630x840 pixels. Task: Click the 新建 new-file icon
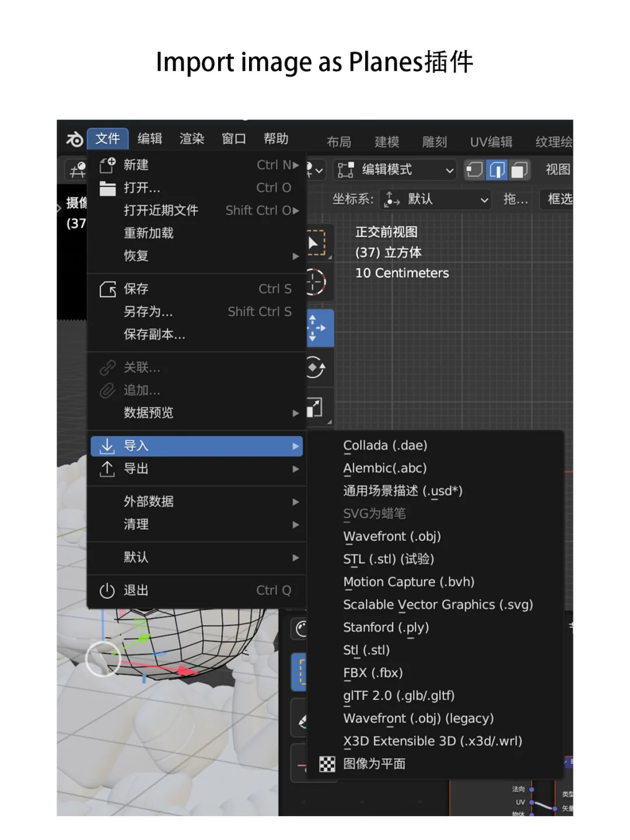tap(107, 165)
